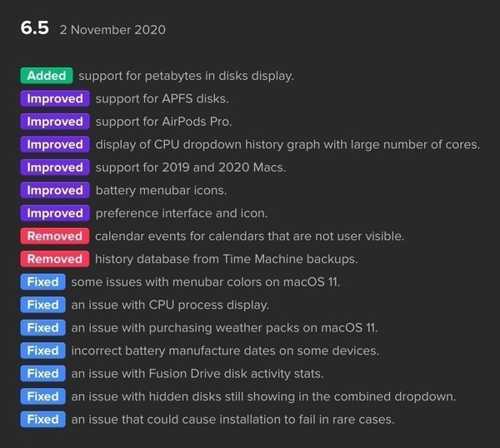The height and width of the screenshot is (448, 500).
Task: Click Fixed badge for battery manufacture dates
Action: [x=42, y=351]
